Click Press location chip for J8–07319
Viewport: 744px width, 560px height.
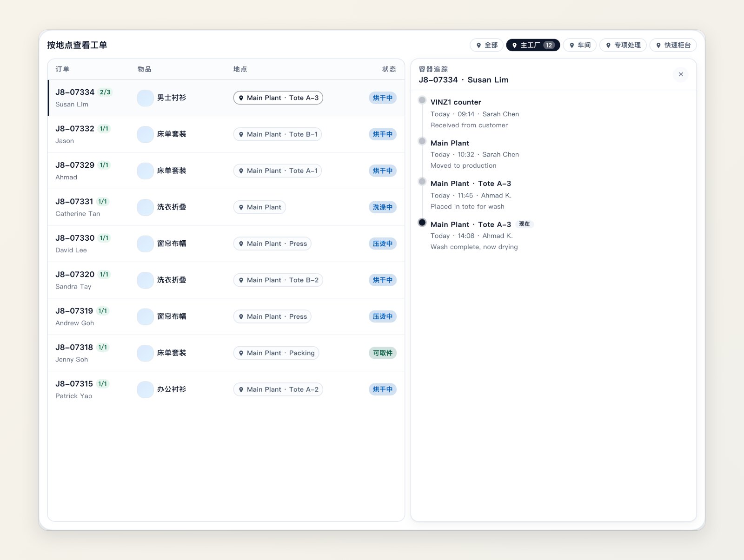[x=272, y=316]
